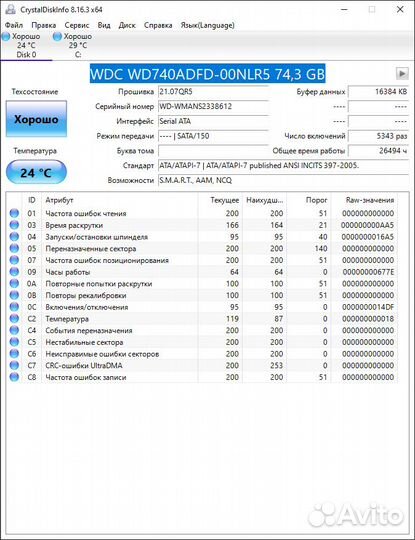Select the Переназначенные сектора row

tap(203, 248)
